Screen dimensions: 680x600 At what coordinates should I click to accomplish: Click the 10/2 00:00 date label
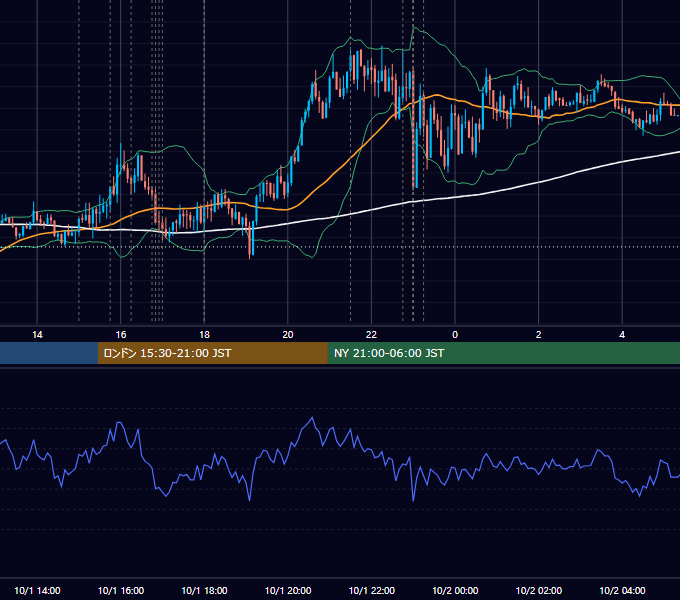click(455, 590)
